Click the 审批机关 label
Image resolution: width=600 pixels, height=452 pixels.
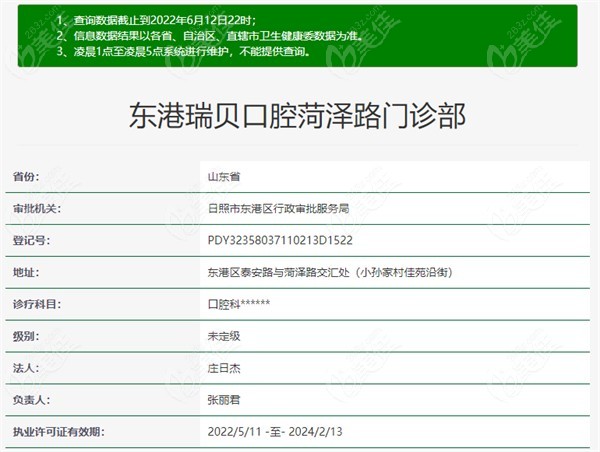coord(36,209)
